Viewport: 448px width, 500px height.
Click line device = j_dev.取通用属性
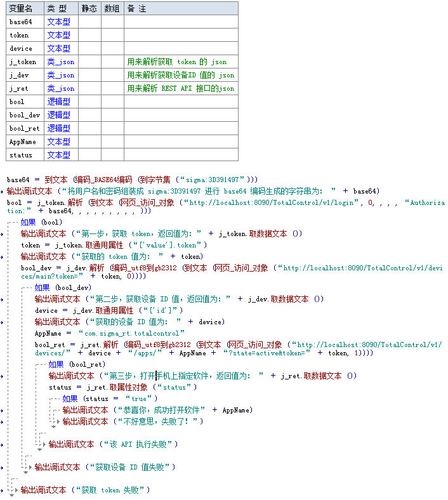point(109,310)
